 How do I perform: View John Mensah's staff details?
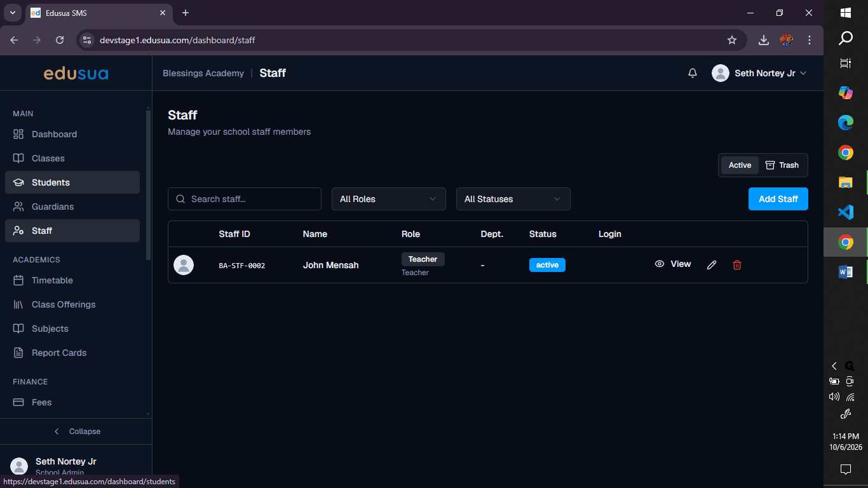[x=673, y=264]
